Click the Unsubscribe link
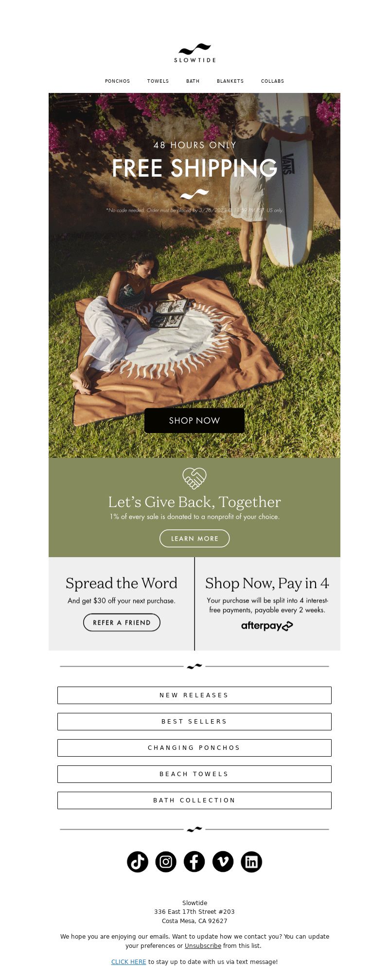389x980 pixels. click(x=203, y=946)
